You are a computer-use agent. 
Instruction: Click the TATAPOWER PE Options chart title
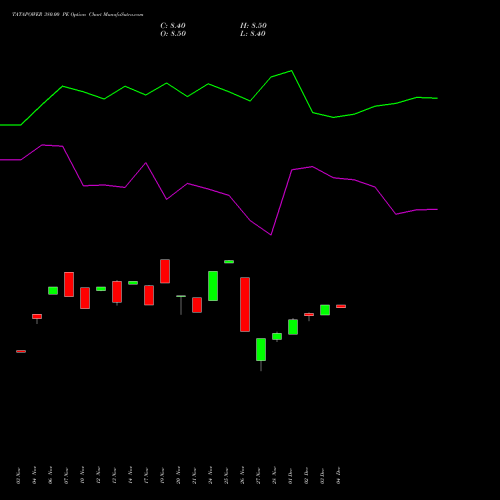(x=78, y=15)
